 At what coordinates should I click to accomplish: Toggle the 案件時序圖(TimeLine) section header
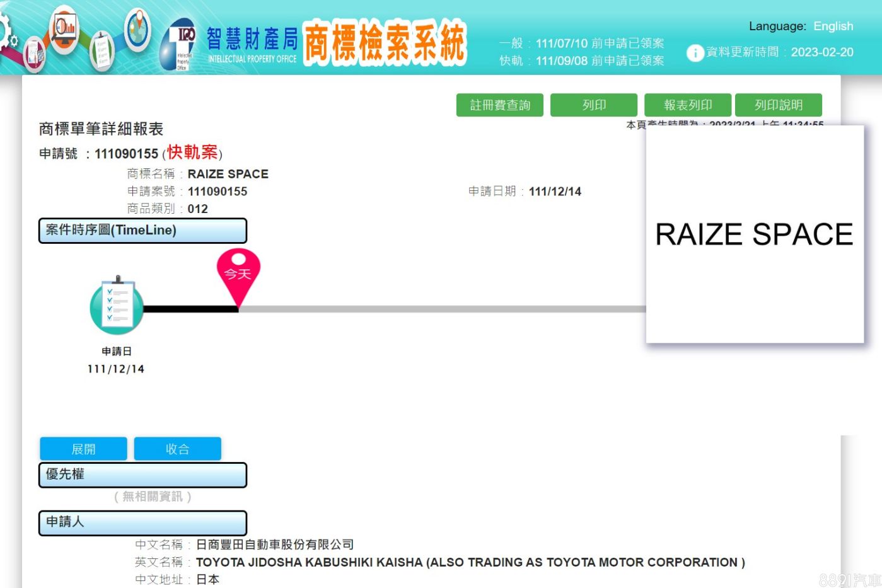tap(142, 231)
